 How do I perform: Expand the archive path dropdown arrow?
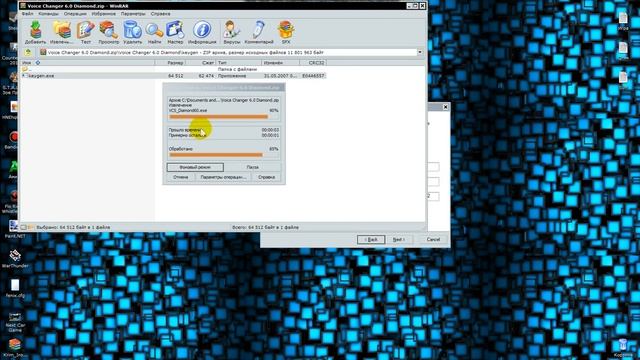[x=420, y=52]
